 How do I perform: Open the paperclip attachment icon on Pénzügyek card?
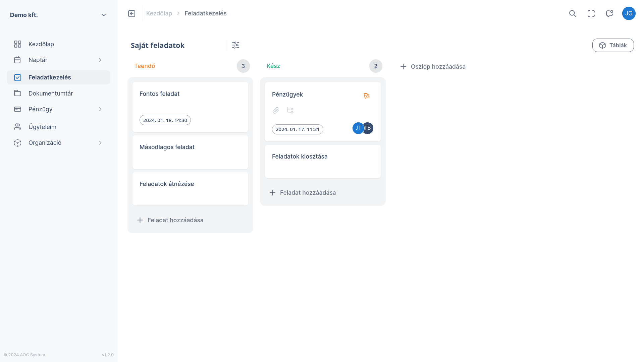tap(276, 110)
